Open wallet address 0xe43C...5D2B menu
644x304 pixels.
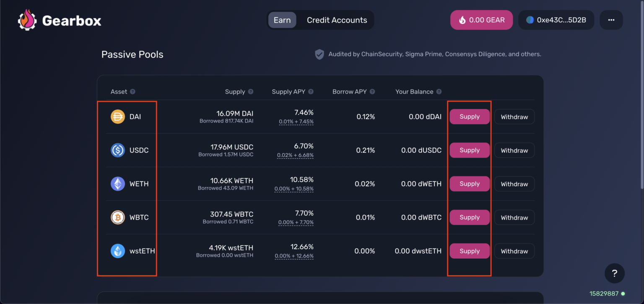556,20
